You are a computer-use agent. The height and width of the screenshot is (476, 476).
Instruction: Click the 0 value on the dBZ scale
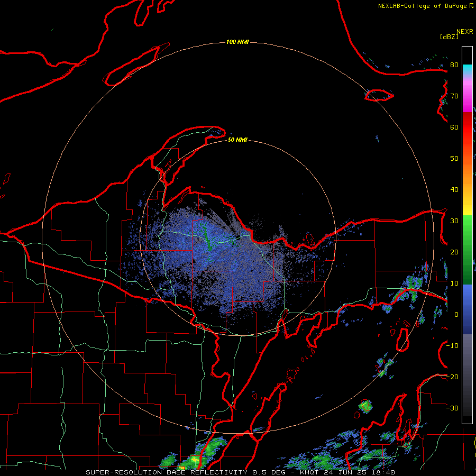pyautogui.click(x=456, y=315)
